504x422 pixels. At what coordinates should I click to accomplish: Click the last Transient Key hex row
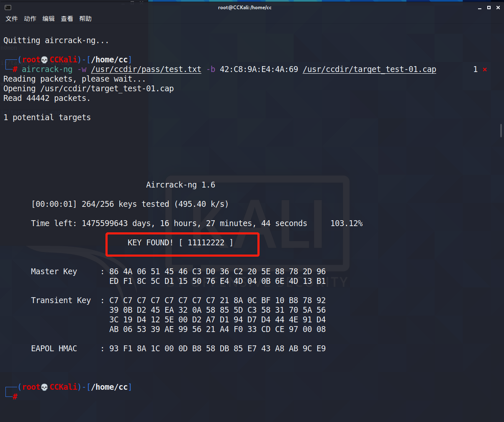217,329
